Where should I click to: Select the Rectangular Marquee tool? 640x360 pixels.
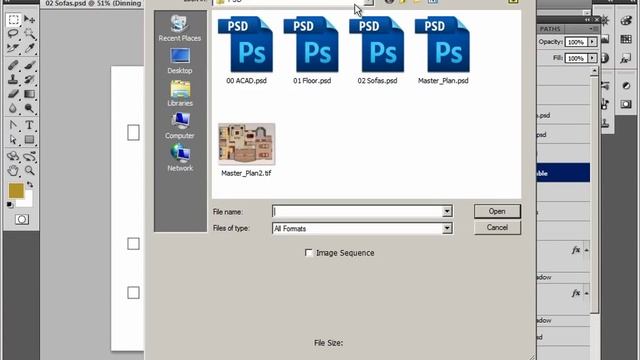coord(13,20)
